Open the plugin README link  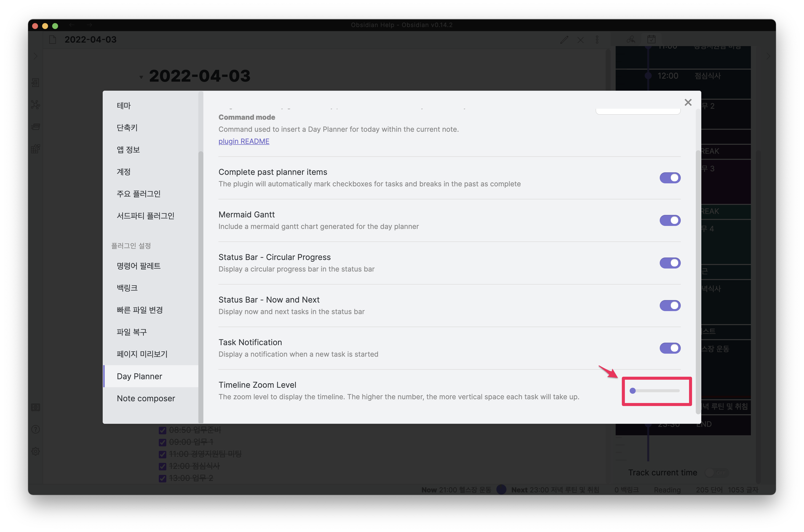tap(243, 141)
